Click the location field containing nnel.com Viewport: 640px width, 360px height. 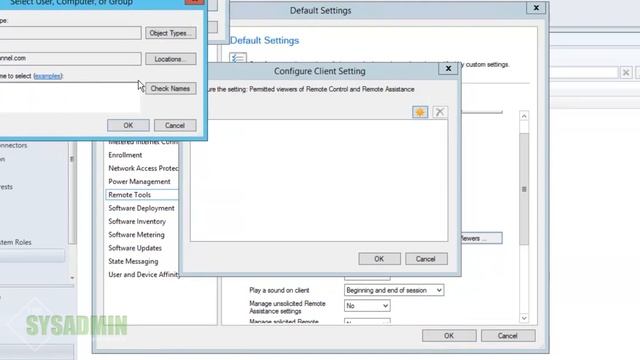tap(70, 58)
